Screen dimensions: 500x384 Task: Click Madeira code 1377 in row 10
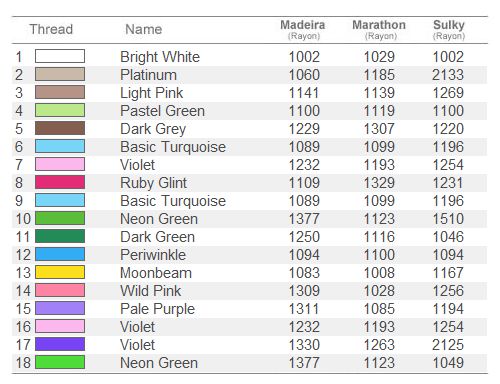coord(304,219)
